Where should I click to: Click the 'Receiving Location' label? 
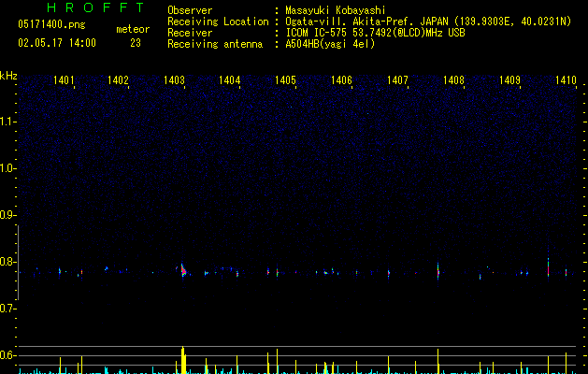218,22
